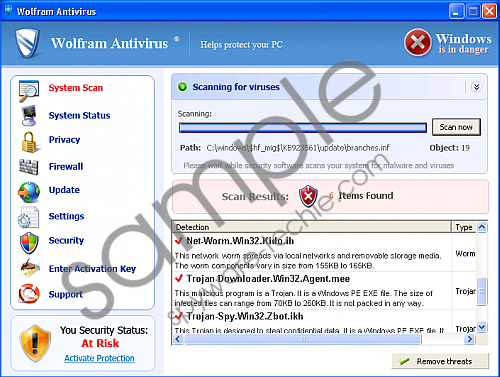Click the title bar antivirus icon
The height and width of the screenshot is (377, 500).
coord(8,10)
